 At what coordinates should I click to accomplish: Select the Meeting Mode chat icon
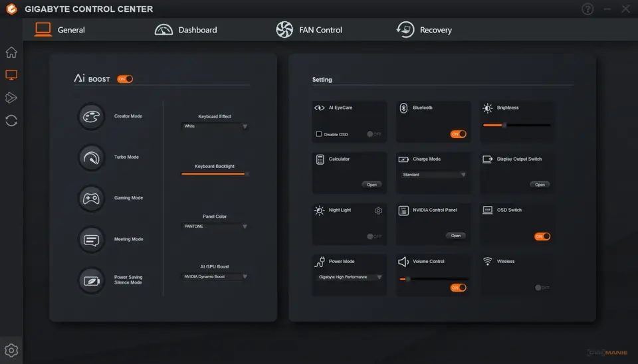pos(91,240)
